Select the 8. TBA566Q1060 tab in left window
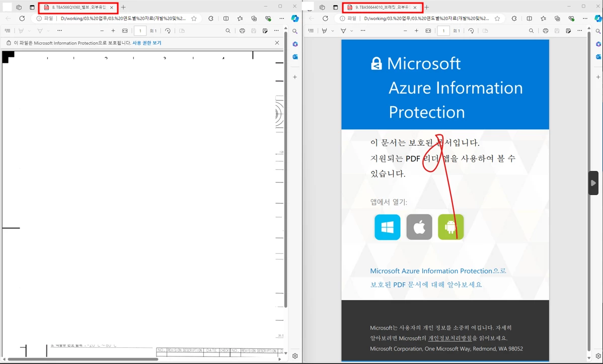603x364 pixels. click(x=79, y=8)
